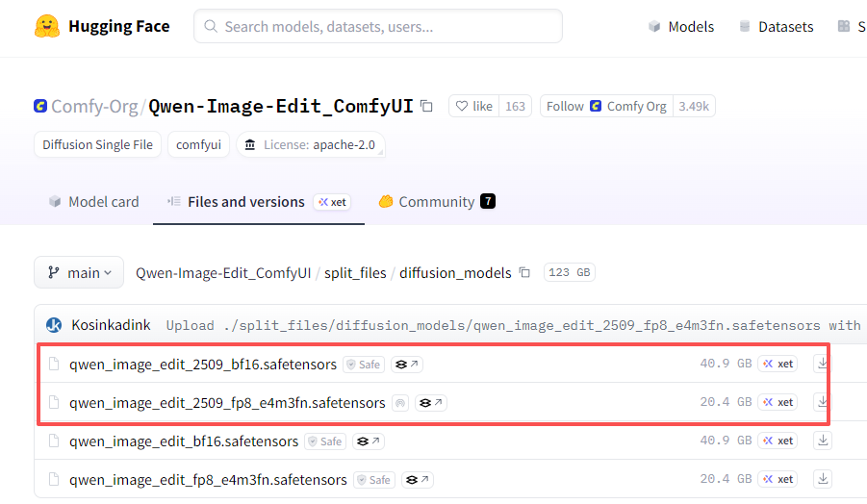Screen dimensions: 867x504
Task: Select the Diffusion Single File tag
Action: pos(97,145)
